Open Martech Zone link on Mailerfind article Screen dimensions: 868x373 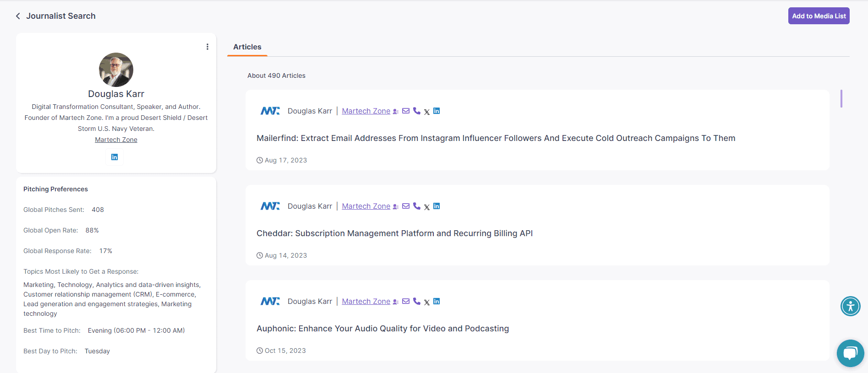(x=366, y=111)
